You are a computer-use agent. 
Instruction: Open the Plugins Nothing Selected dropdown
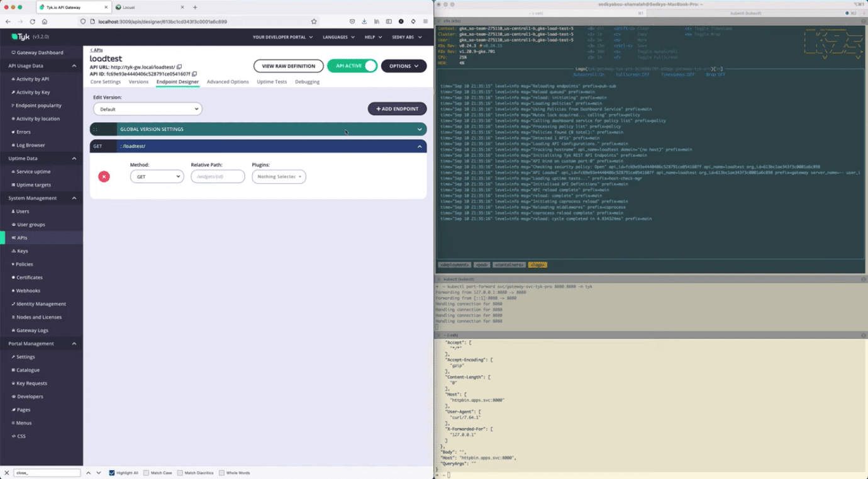click(279, 177)
